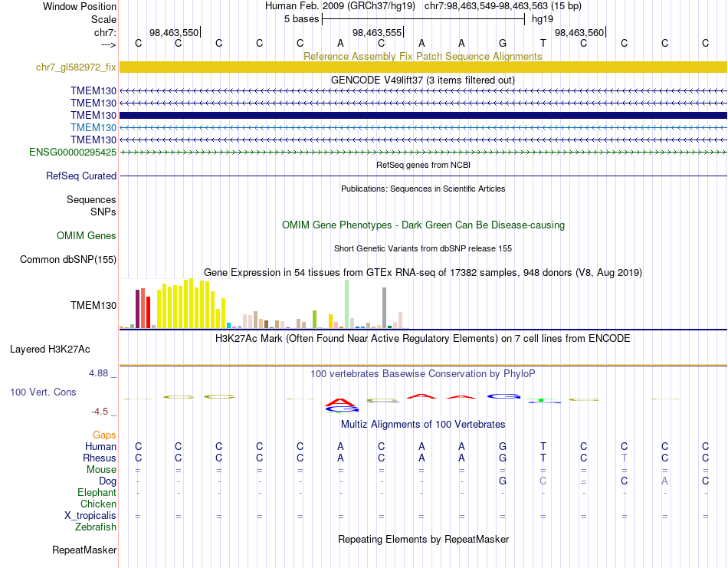Image resolution: width=728 pixels, height=568 pixels.
Task: Click position label 98,463,560
Action: click(x=579, y=32)
